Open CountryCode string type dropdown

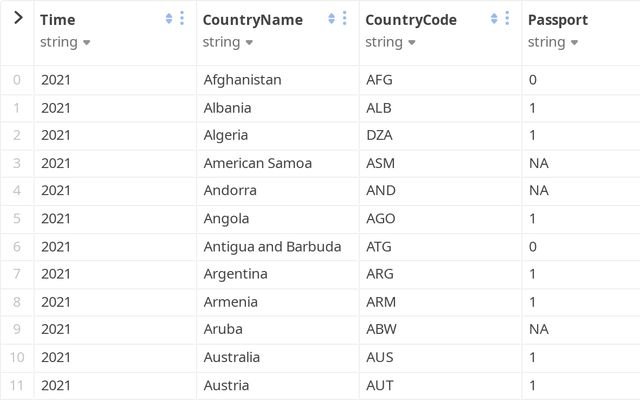tap(392, 42)
